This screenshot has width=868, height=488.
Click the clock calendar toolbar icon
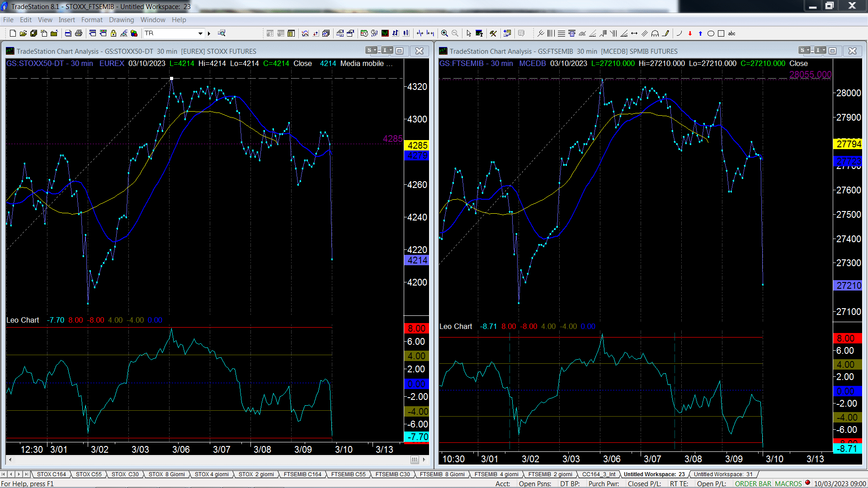click(x=364, y=33)
